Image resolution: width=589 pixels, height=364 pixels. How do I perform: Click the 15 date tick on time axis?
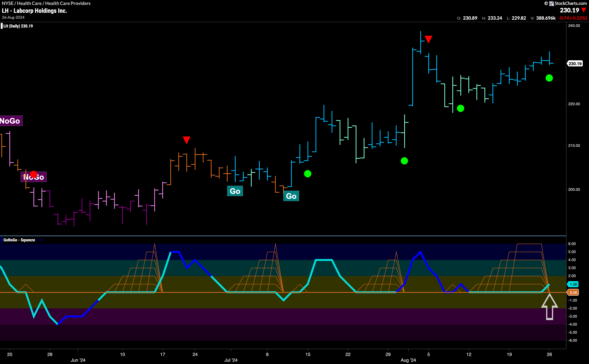click(308, 354)
